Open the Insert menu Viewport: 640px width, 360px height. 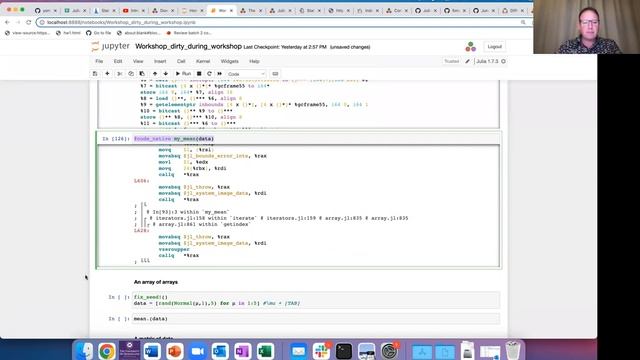point(160,61)
